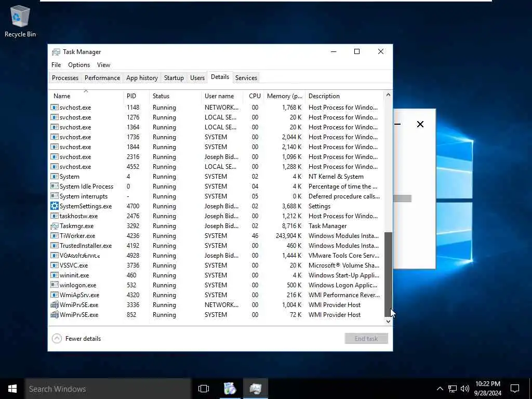
Task: Select the TiWorker.exe row name
Action: tap(77, 236)
